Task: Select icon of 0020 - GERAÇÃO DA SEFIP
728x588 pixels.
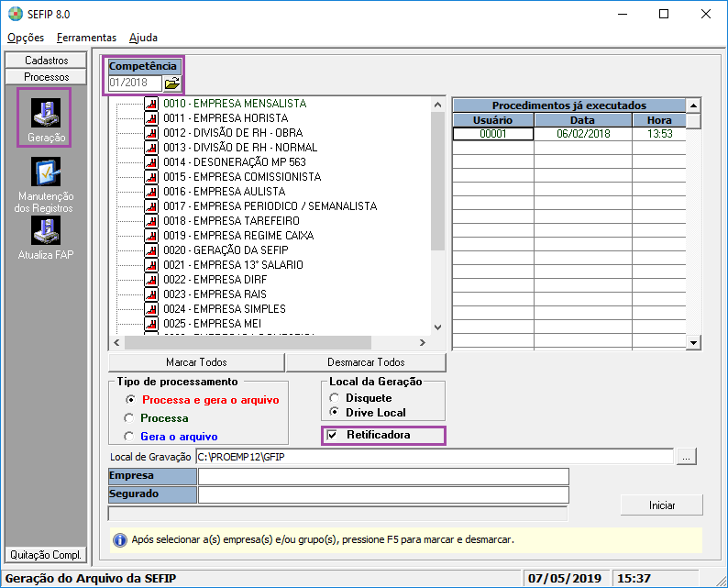Action: coord(151,250)
